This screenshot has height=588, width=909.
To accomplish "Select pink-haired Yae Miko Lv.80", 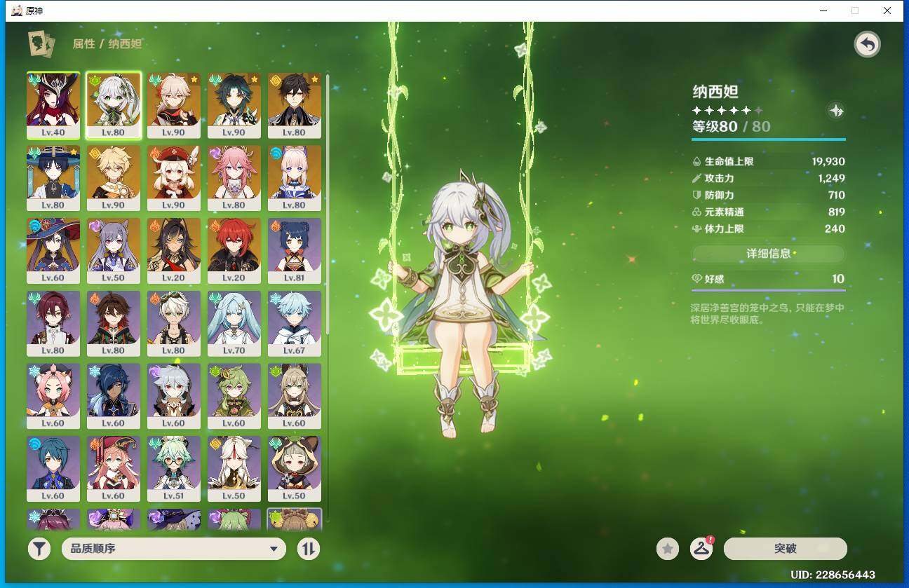I will coord(234,178).
